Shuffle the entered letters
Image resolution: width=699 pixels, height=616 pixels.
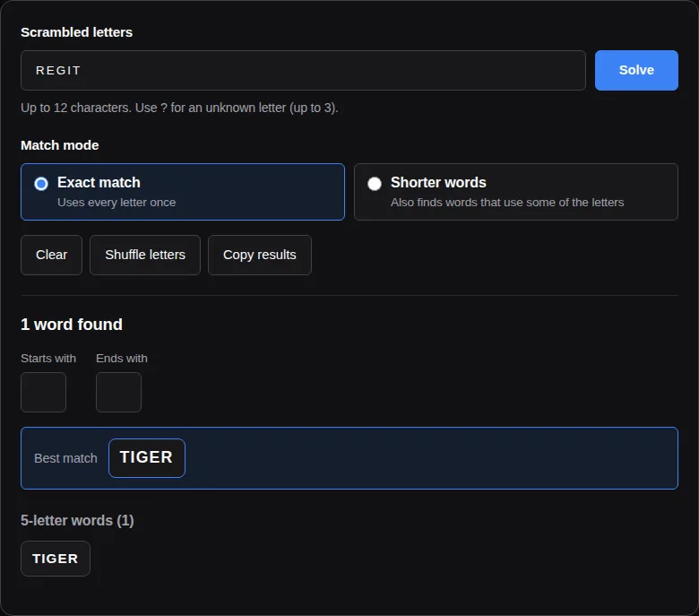(x=145, y=255)
